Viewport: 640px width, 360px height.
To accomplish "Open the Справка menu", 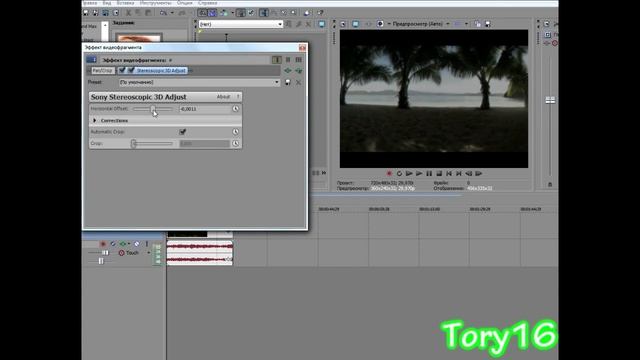I will [x=207, y=3].
